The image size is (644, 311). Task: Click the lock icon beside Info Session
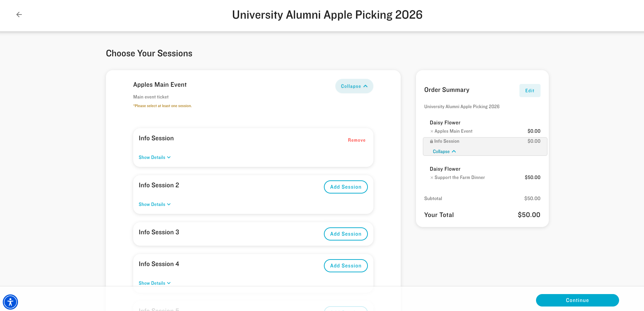432,141
